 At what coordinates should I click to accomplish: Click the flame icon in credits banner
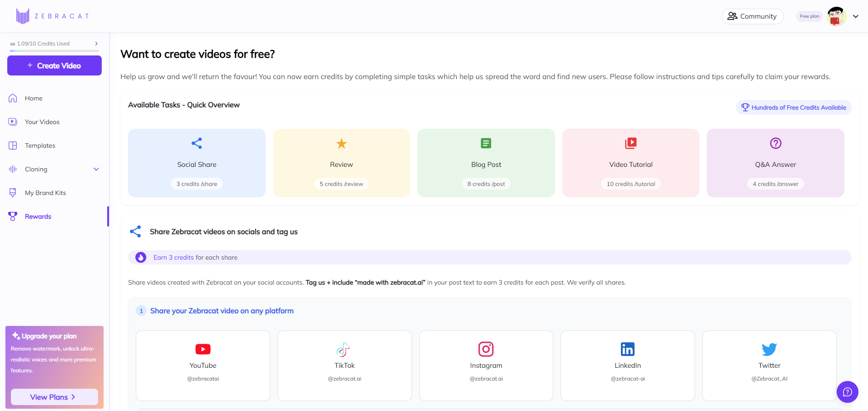click(x=141, y=257)
